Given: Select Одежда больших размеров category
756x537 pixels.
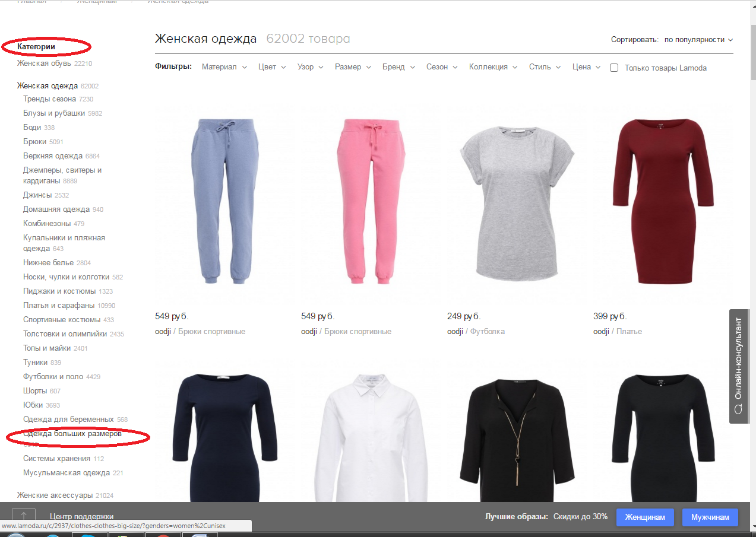Looking at the screenshot, I should (x=72, y=434).
